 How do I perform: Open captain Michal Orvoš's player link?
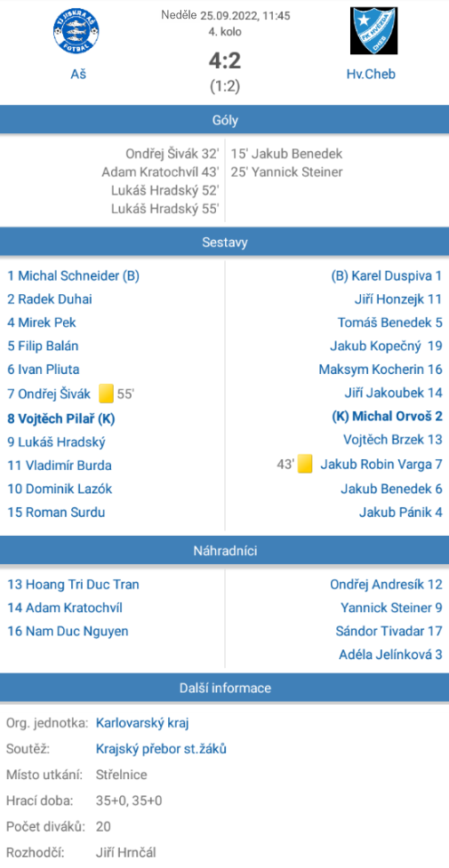coord(387,417)
